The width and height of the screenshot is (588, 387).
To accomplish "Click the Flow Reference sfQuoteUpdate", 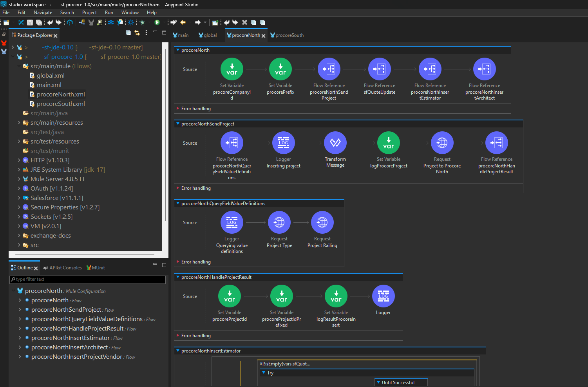I will coord(379,69).
